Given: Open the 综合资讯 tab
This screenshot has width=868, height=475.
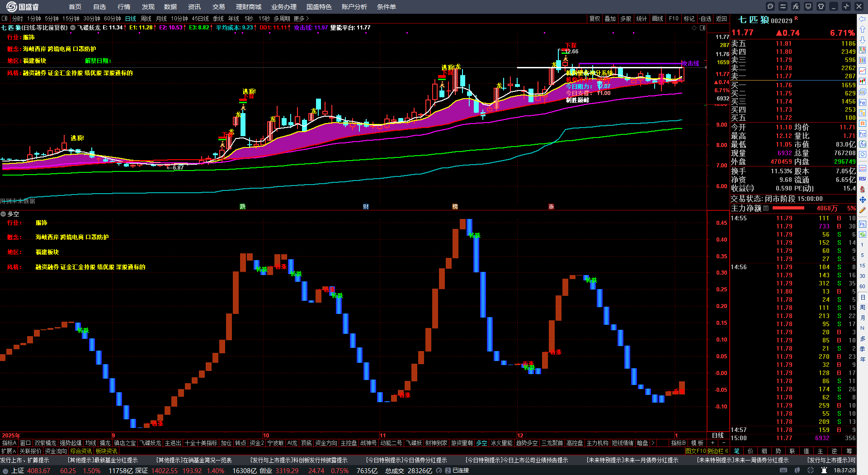Looking at the screenshot, I should coord(81,451).
